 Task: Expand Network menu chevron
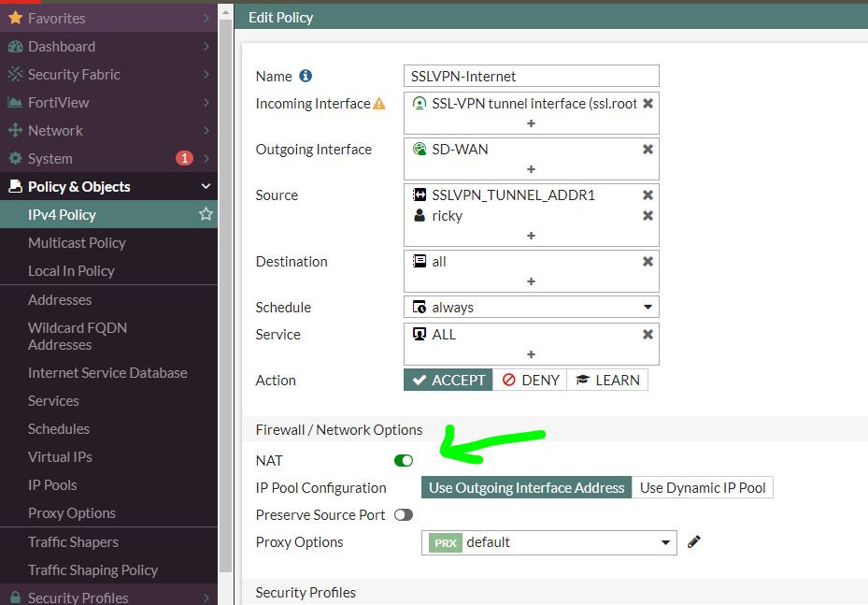tap(206, 130)
